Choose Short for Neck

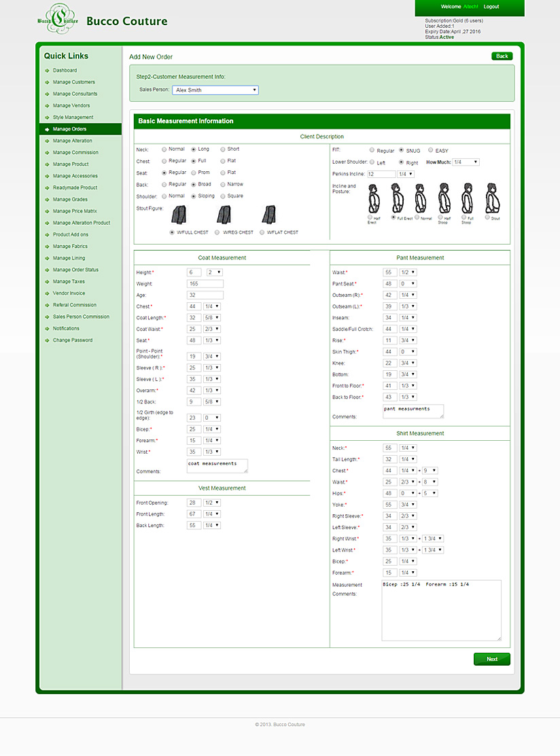[223, 149]
